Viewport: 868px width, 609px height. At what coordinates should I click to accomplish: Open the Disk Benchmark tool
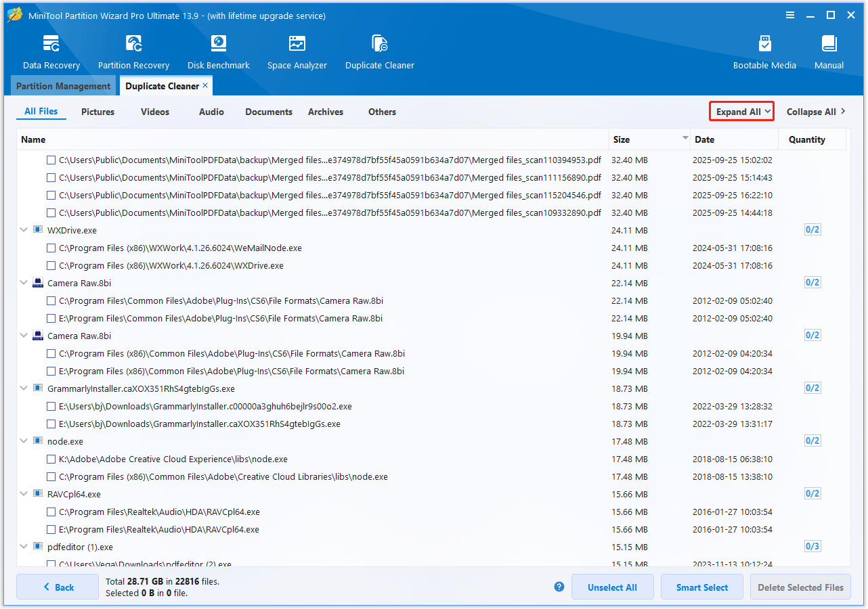pos(219,52)
